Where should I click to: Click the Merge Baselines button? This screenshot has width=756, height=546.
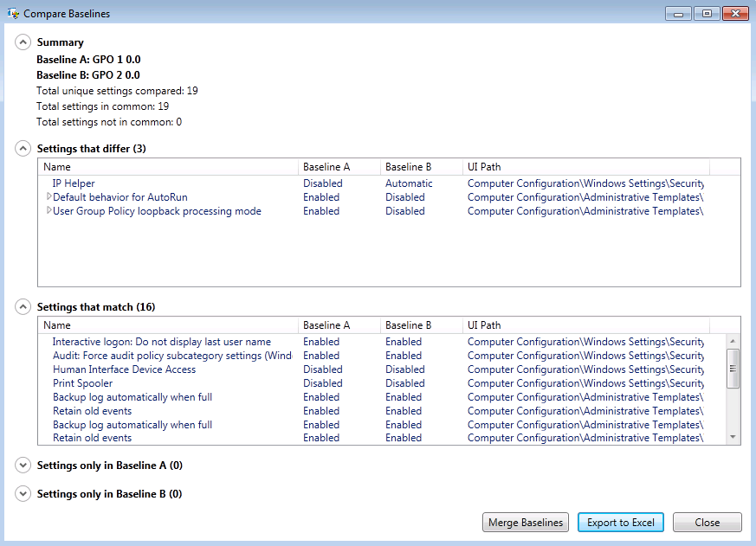click(525, 522)
